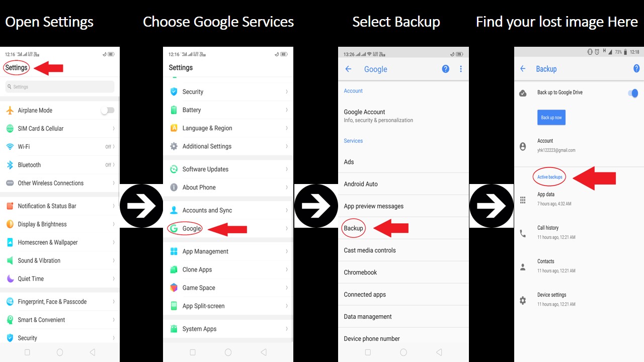Tap the Game Space icon

click(174, 288)
